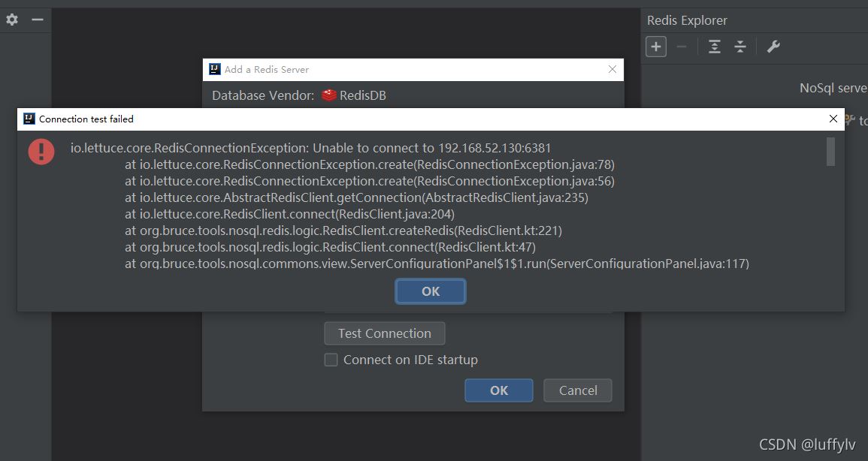Click the red error exclamation icon
This screenshot has width=868, height=461.
click(x=41, y=151)
